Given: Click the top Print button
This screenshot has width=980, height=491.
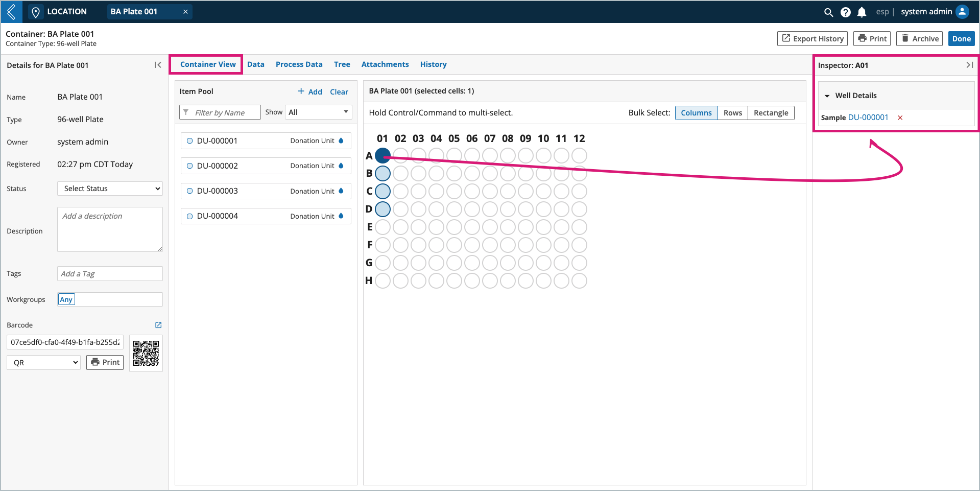Looking at the screenshot, I should point(872,38).
